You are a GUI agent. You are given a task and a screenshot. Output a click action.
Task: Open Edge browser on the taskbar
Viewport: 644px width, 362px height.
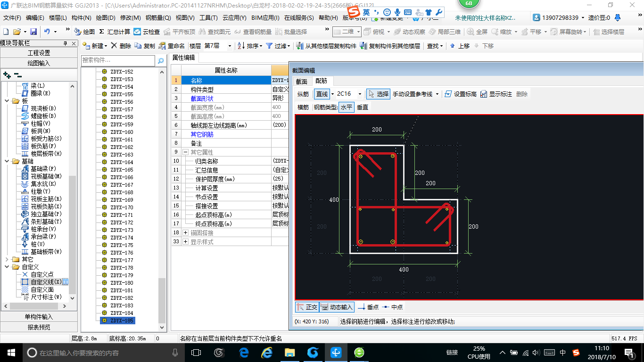[x=244, y=352]
